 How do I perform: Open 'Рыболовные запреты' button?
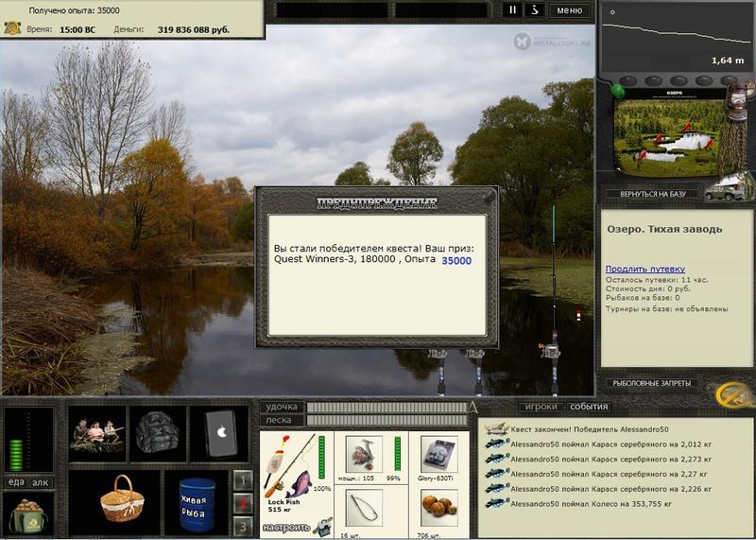[x=651, y=383]
